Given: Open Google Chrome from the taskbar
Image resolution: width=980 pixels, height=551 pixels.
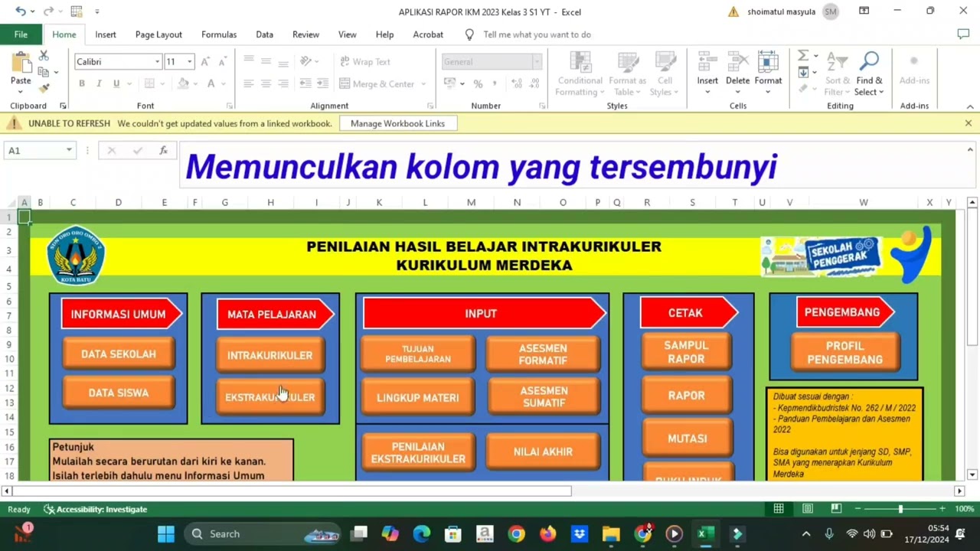Looking at the screenshot, I should pos(517,534).
